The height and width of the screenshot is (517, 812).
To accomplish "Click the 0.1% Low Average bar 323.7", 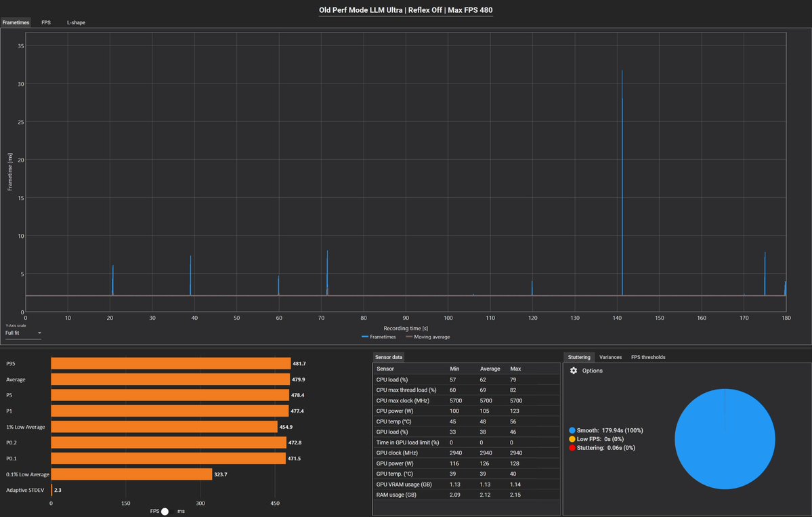I will coord(131,474).
